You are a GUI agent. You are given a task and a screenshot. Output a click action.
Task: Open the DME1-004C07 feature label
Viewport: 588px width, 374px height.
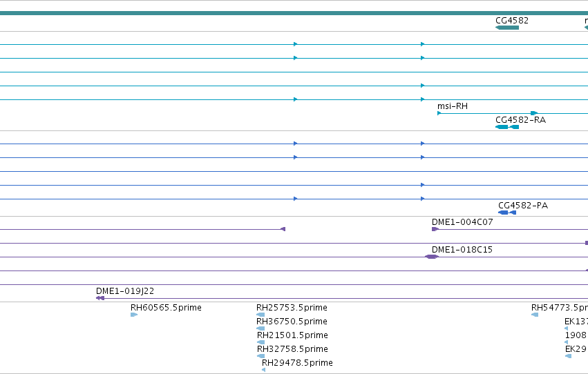point(462,222)
